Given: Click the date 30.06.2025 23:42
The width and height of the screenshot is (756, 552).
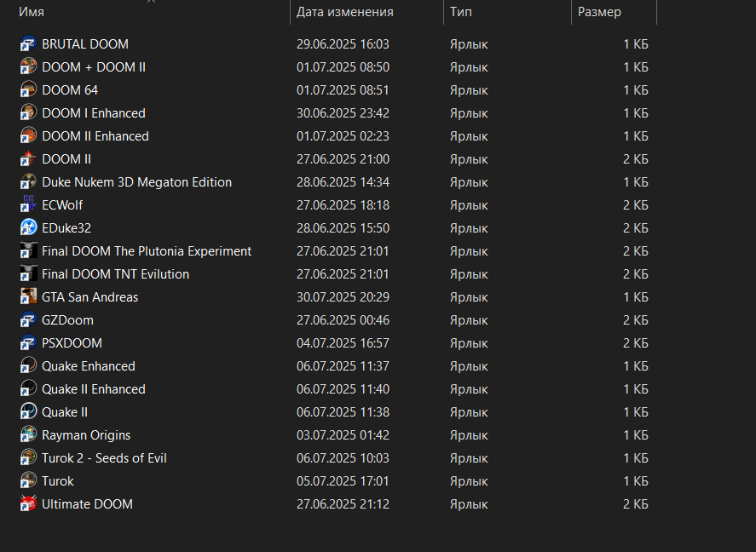Looking at the screenshot, I should coord(343,113).
